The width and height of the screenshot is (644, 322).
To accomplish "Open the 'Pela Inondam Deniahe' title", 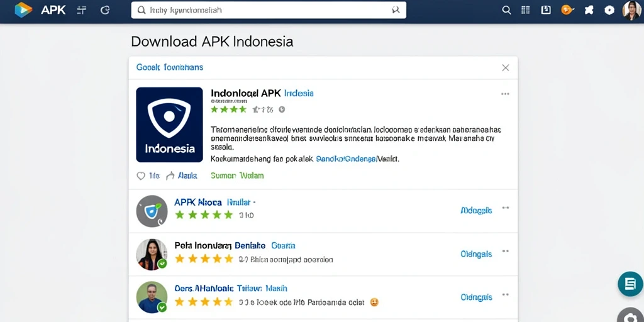I will [x=219, y=246].
